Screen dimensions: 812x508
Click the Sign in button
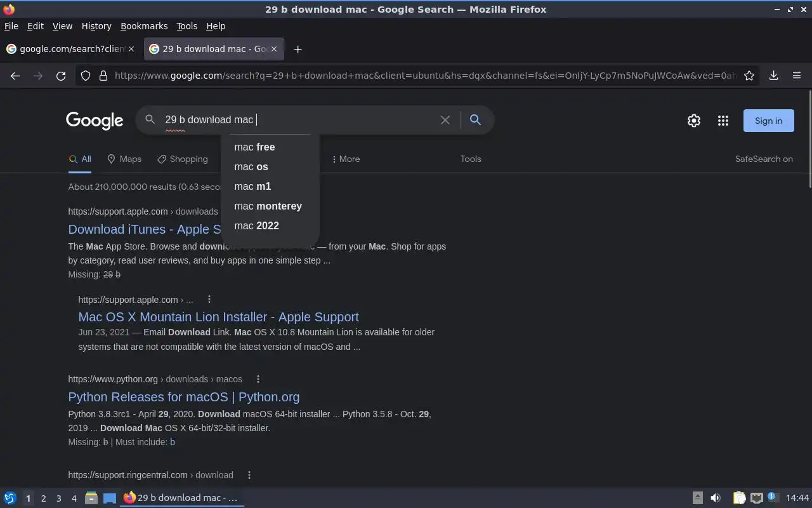pos(768,121)
